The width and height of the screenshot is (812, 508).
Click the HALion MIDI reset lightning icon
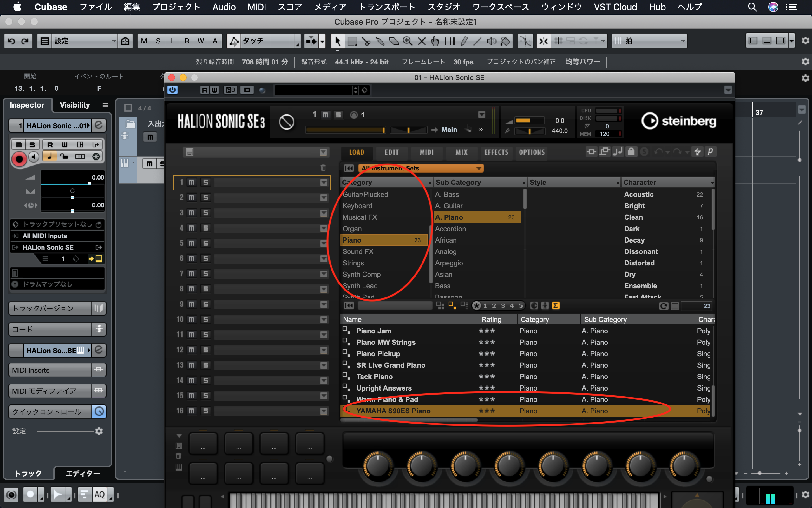(697, 152)
